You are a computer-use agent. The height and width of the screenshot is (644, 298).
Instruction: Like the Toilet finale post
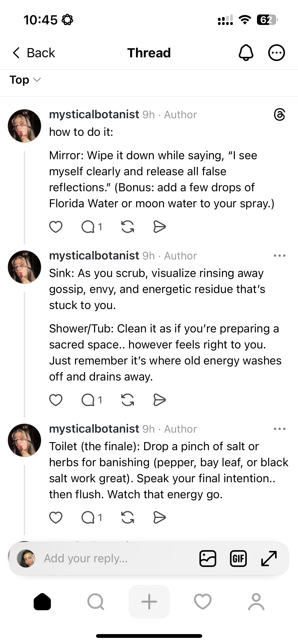[56, 517]
